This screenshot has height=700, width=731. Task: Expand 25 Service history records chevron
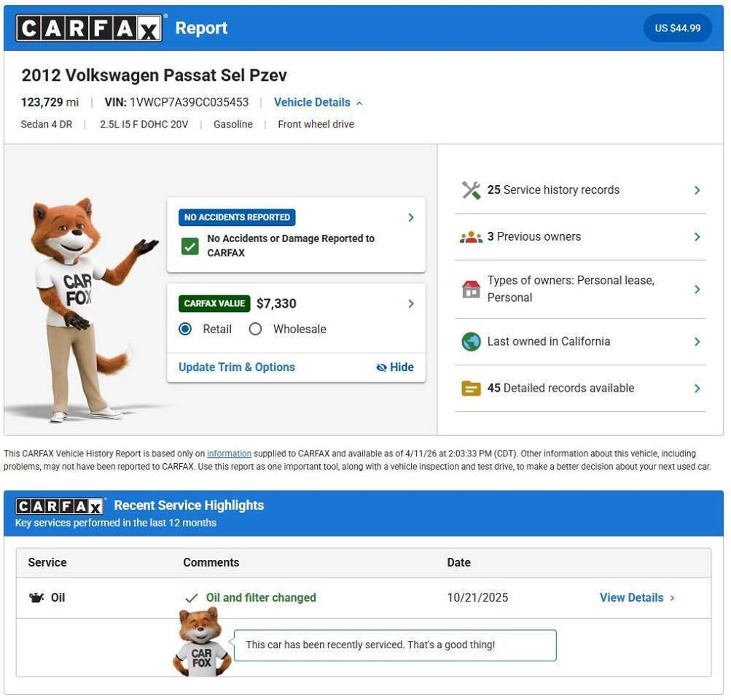pos(697,190)
